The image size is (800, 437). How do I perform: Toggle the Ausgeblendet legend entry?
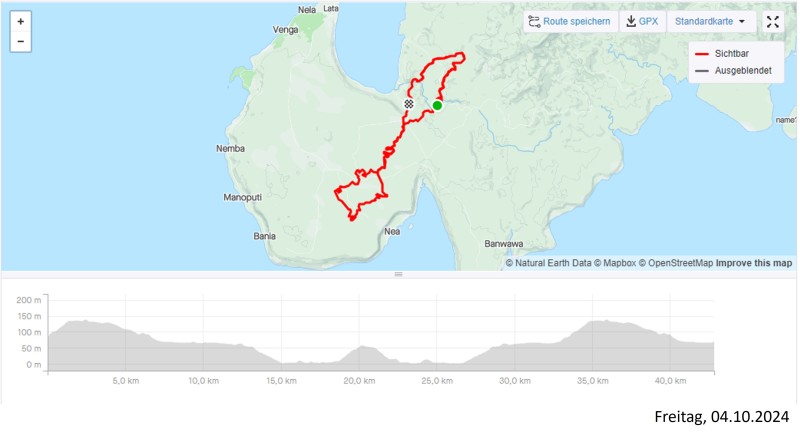(x=733, y=70)
